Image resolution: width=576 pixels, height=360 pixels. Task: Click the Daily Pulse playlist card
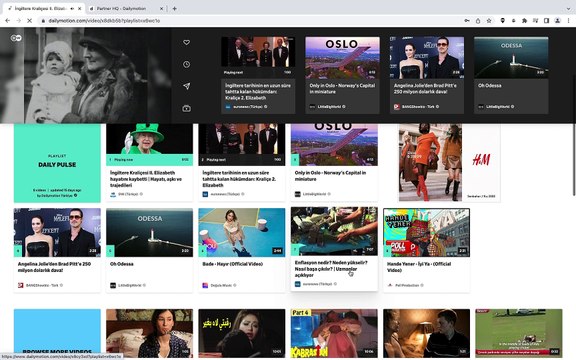point(57,163)
